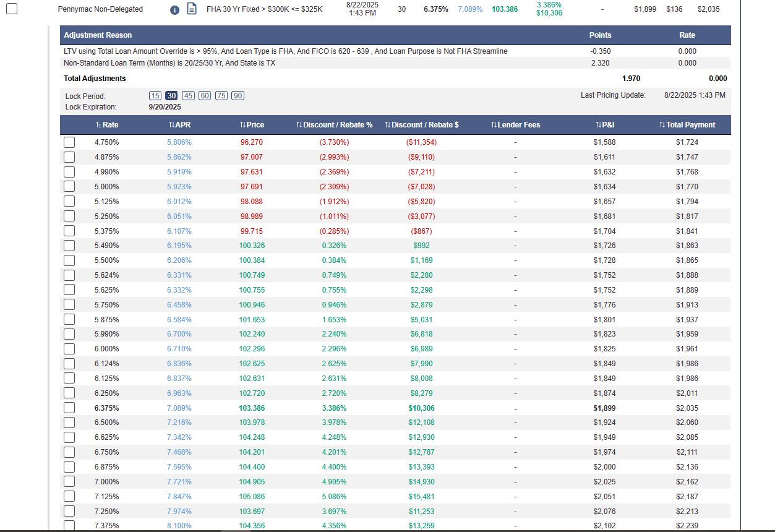Check the 5.750% rate row checkbox
This screenshot has height=532, width=775.
click(69, 305)
